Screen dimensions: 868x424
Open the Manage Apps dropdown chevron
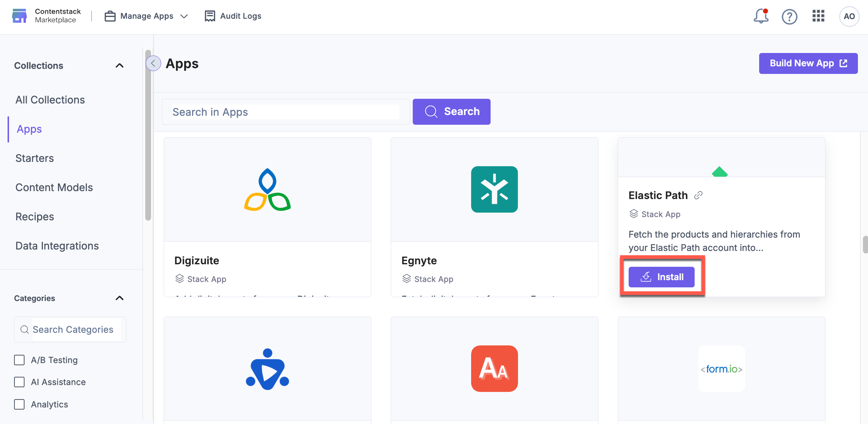184,16
